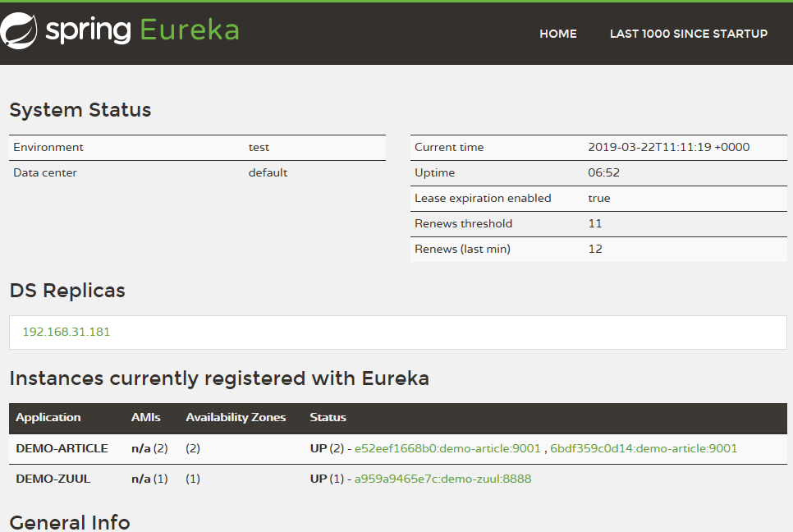793x532 pixels.
Task: Select the DS Replicas heading
Action: [67, 291]
